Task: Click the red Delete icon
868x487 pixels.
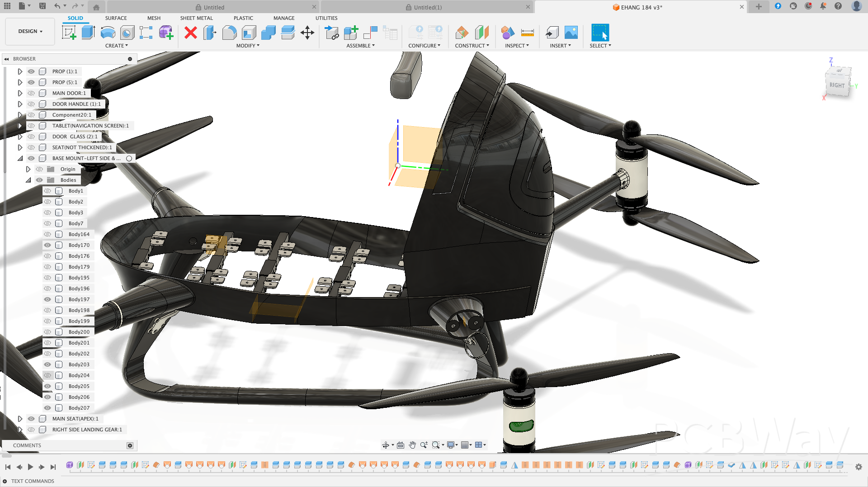Action: pyautogui.click(x=191, y=33)
